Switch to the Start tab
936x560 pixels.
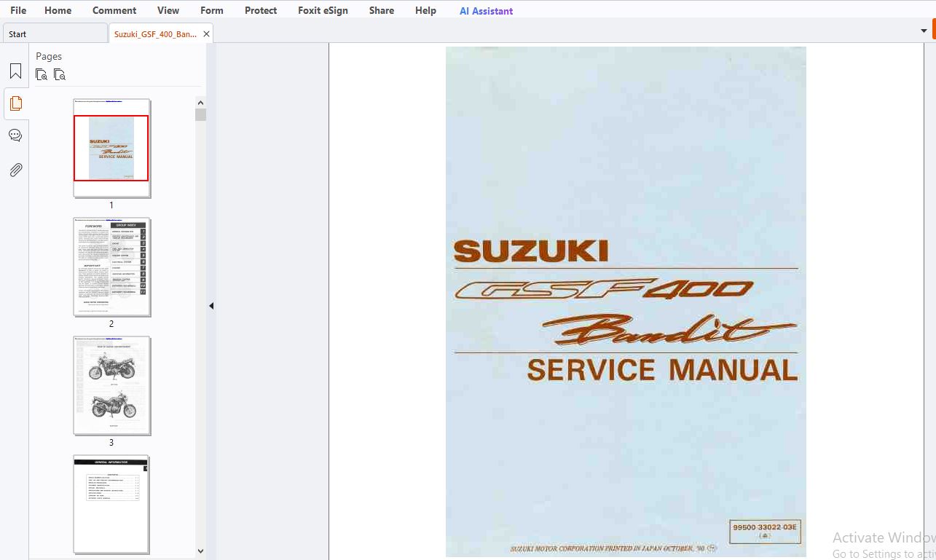(55, 33)
